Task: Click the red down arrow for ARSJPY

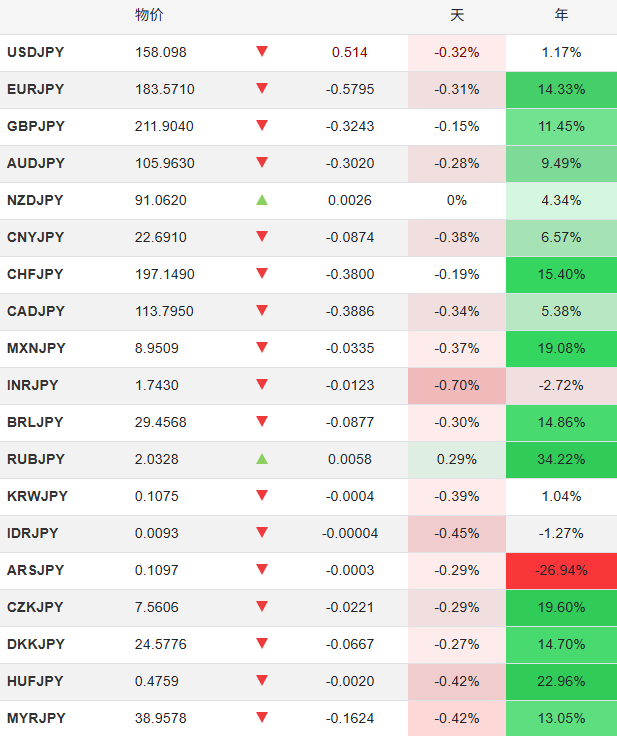Action: click(x=262, y=570)
